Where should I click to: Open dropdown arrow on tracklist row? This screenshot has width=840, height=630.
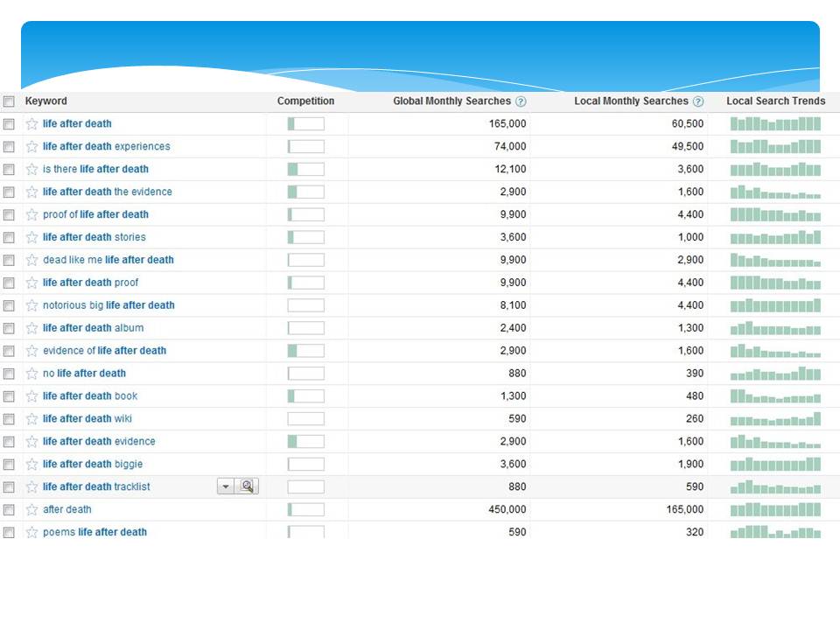[226, 486]
